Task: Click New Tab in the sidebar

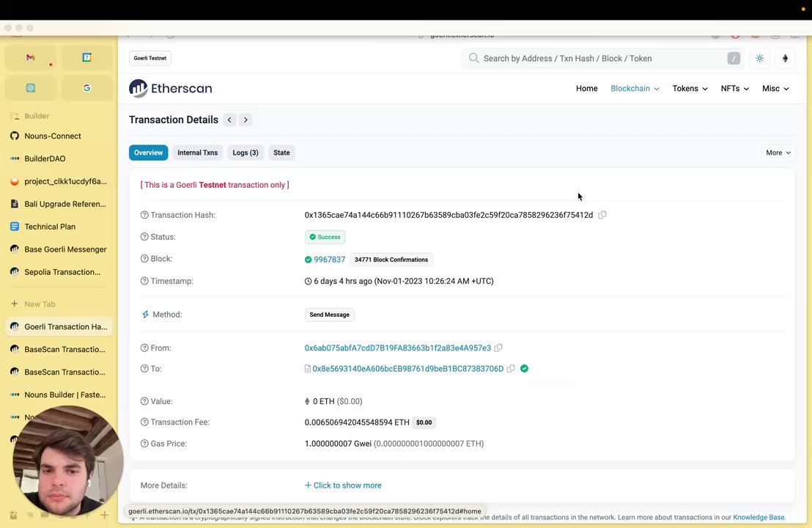Action: (59, 304)
